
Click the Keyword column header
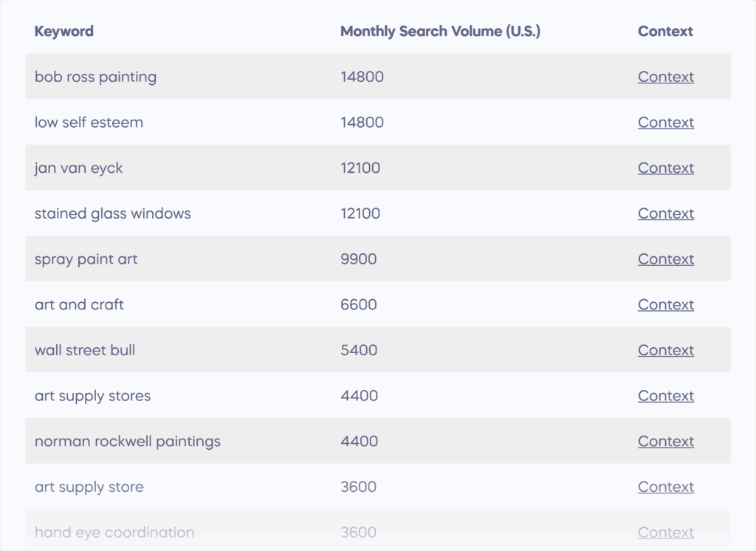pyautogui.click(x=64, y=31)
